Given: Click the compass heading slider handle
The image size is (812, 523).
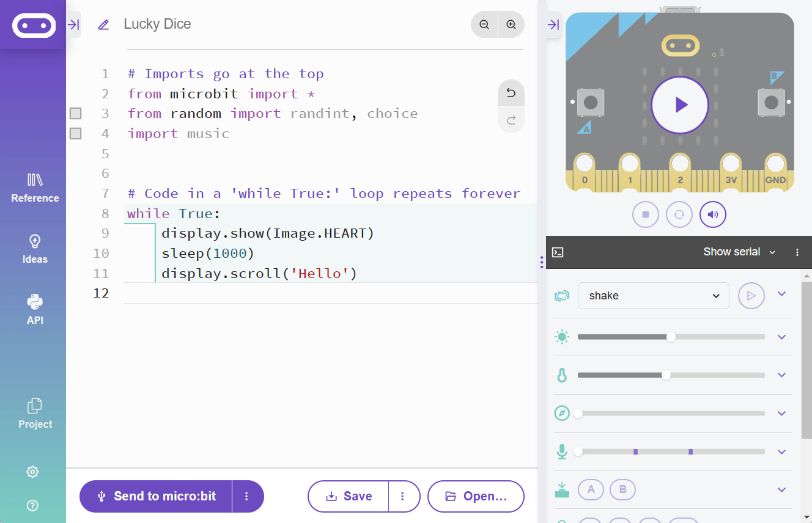Looking at the screenshot, I should (578, 414).
